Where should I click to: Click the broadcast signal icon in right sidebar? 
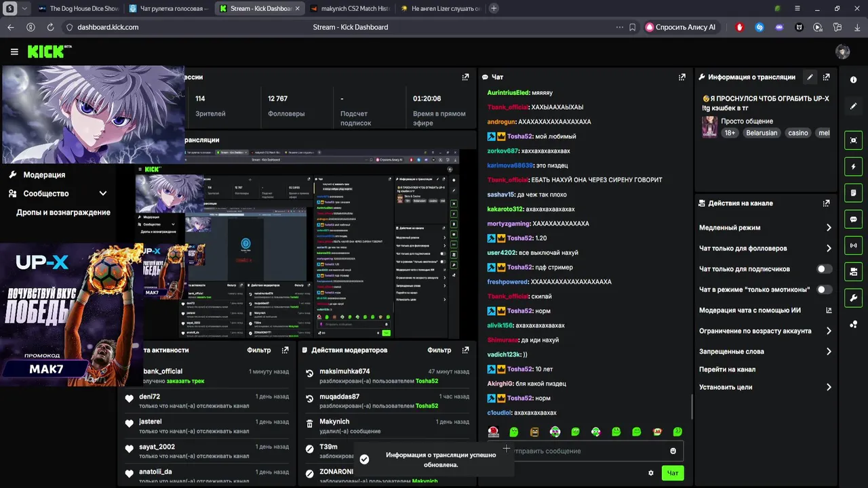pos(853,245)
